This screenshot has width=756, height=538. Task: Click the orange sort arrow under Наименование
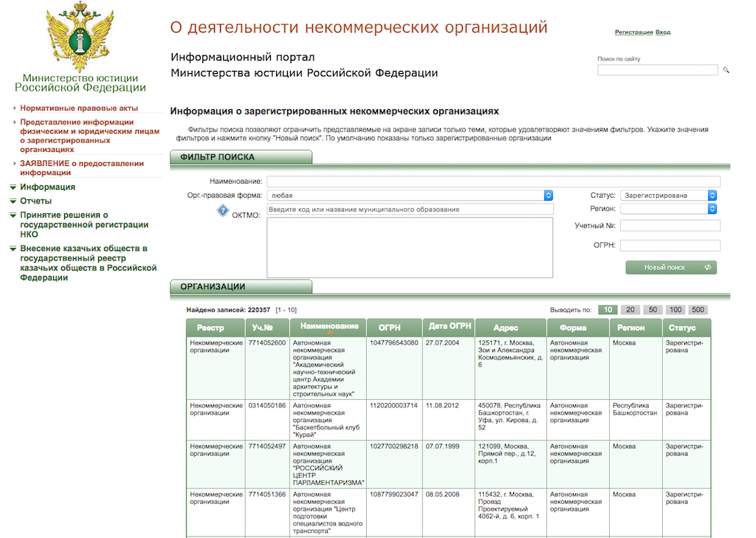coord(329,334)
